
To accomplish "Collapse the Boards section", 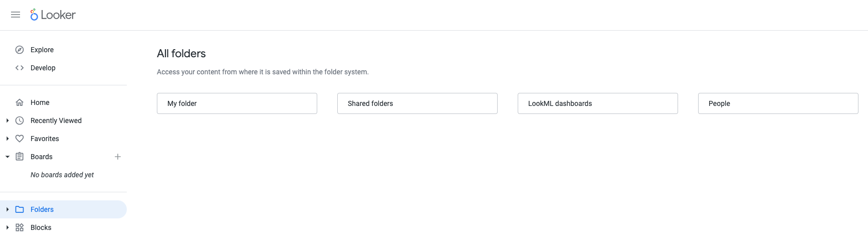I will [8, 157].
